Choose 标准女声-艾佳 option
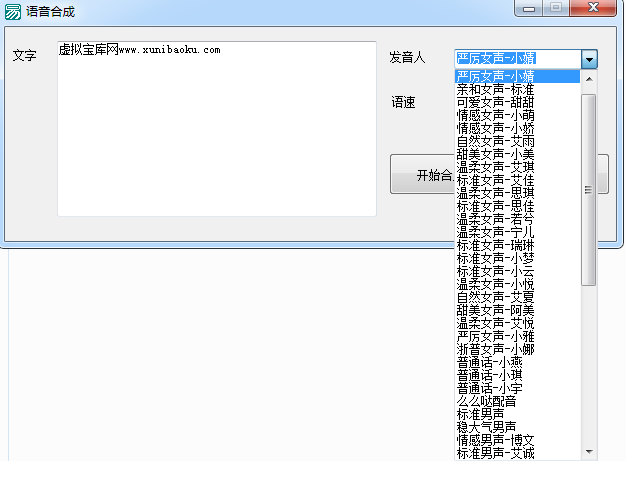The width and height of the screenshot is (626, 484). tap(517, 180)
